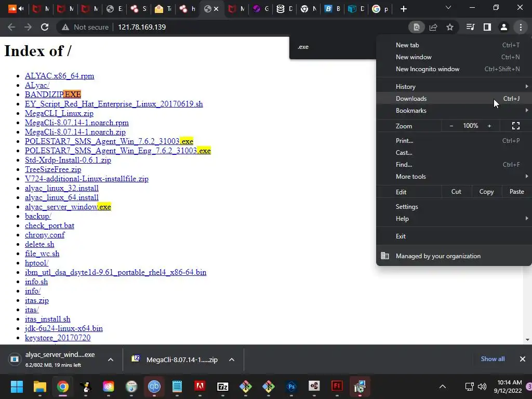Expand the History submenu
Screen dimensions: 532x399
tap(454, 87)
